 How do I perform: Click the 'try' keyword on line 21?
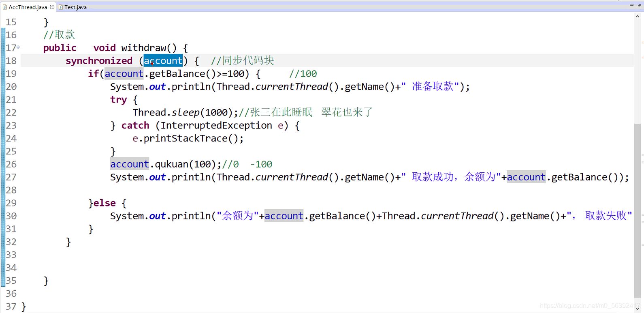119,99
